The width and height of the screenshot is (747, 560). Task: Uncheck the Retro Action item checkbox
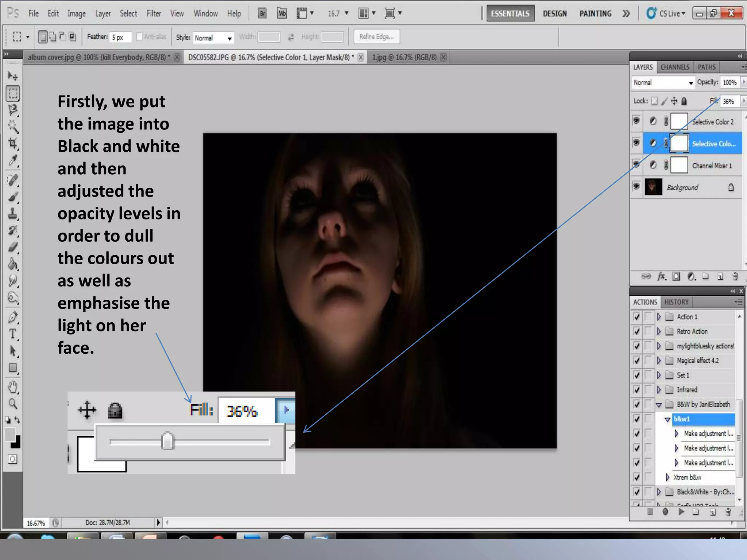click(637, 331)
